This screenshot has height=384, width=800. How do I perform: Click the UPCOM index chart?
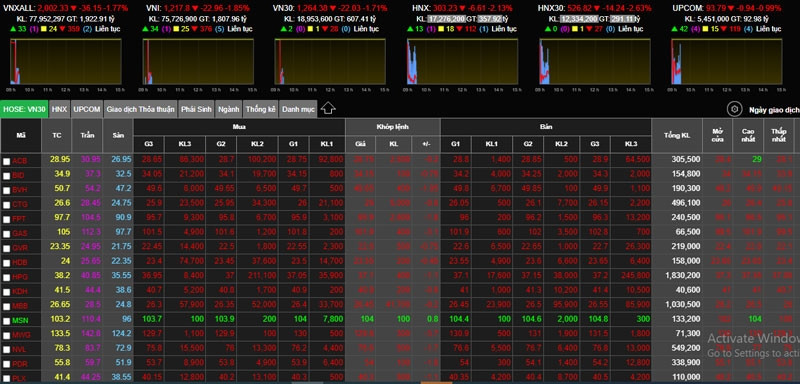(x=727, y=61)
